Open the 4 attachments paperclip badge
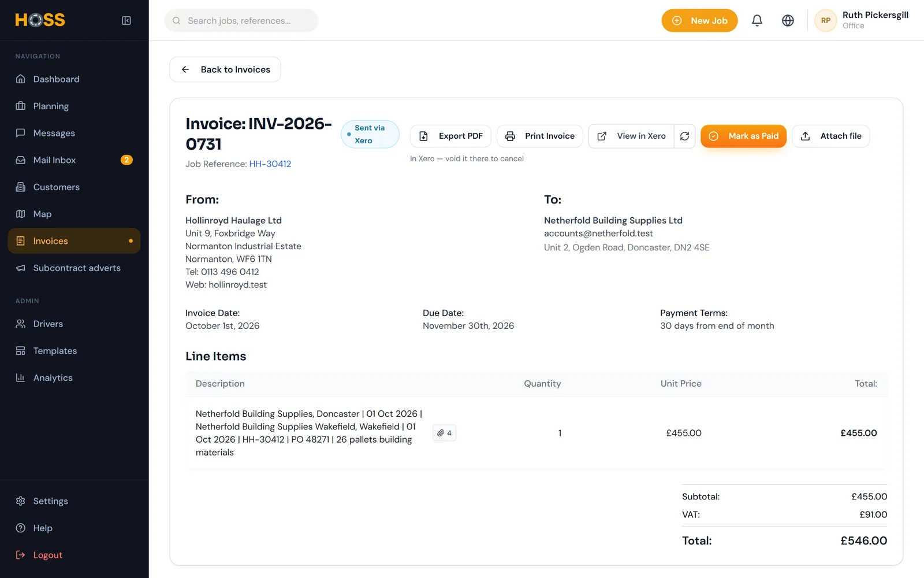The width and height of the screenshot is (924, 578). point(444,433)
